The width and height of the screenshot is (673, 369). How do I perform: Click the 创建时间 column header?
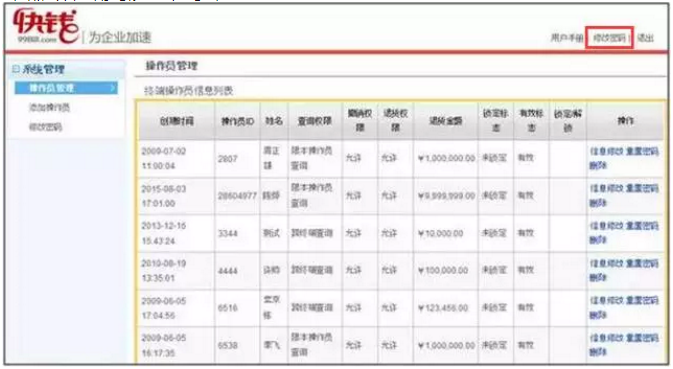pos(176,121)
